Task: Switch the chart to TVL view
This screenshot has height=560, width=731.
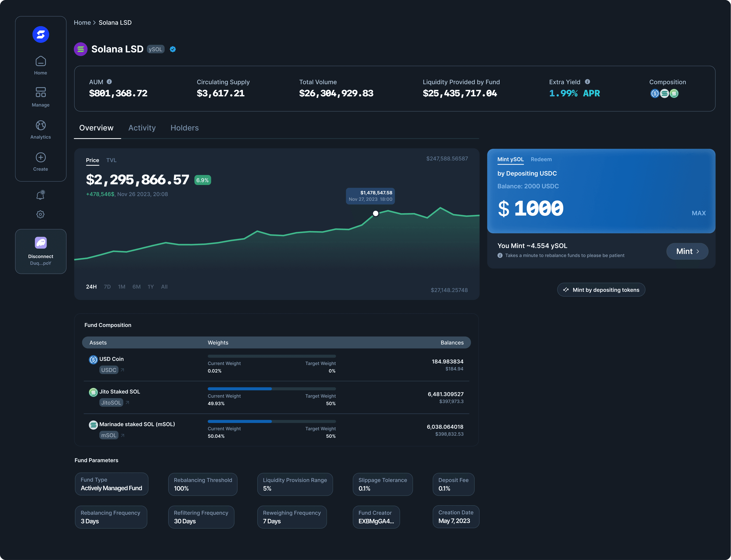Action: 111,160
